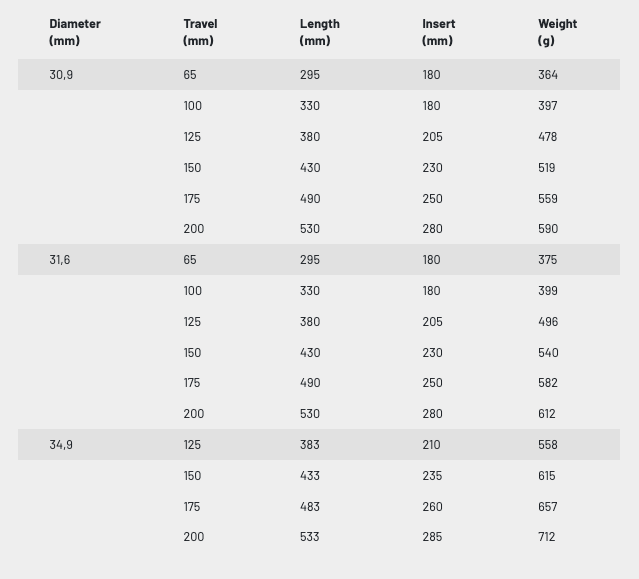
Task: Click the 34,9 diameter cell
Action: (x=61, y=445)
